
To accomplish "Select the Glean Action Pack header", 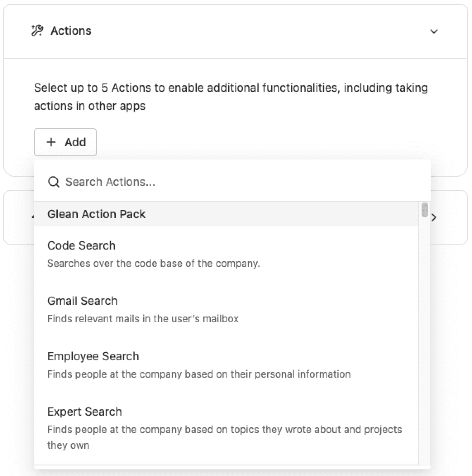I will pos(226,214).
